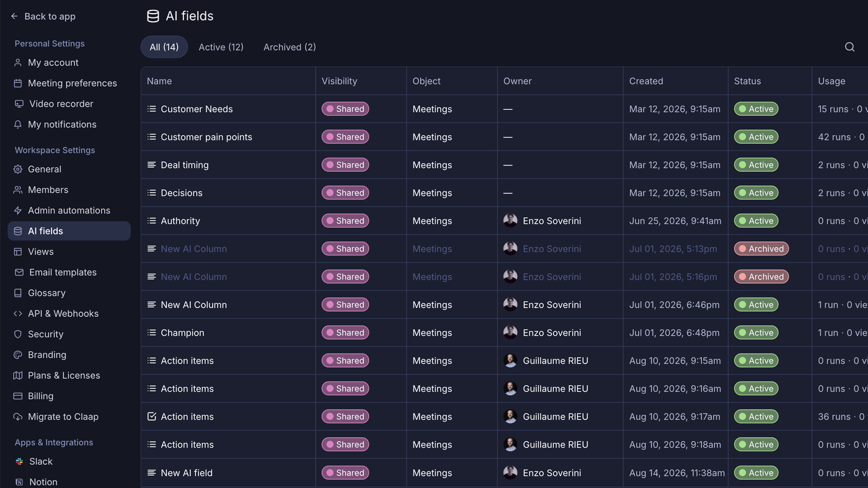
Task: Click the Admin automations lightning icon
Action: point(18,210)
